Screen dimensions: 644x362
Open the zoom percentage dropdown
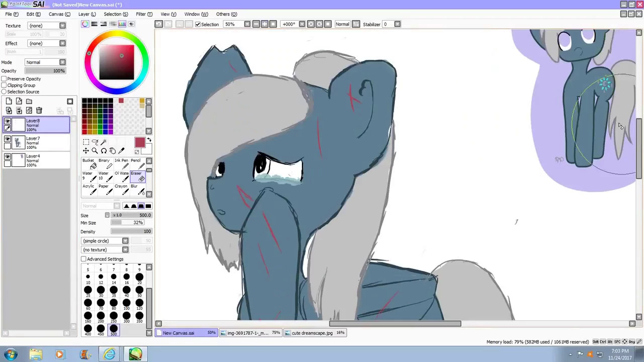[247, 24]
